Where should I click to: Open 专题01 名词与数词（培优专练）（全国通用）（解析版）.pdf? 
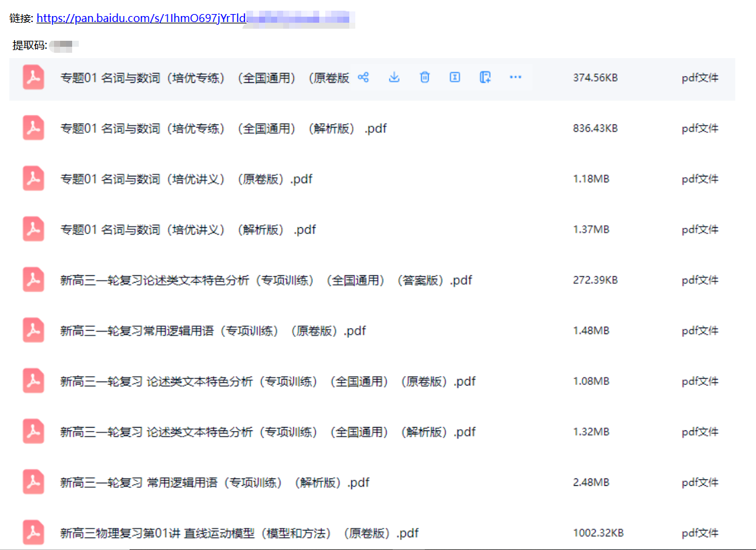(x=223, y=128)
